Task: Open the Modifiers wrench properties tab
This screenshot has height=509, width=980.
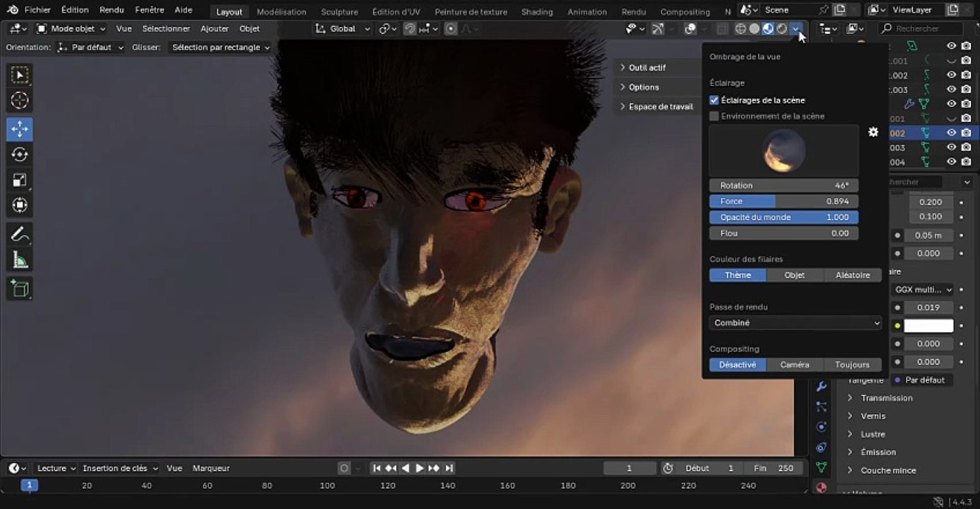Action: tap(821, 387)
